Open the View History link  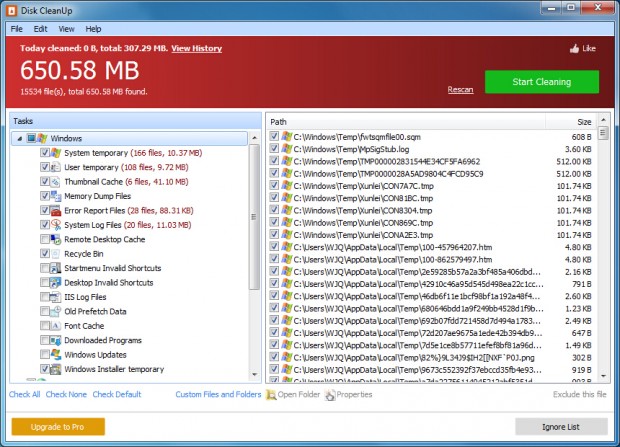pyautogui.click(x=197, y=48)
